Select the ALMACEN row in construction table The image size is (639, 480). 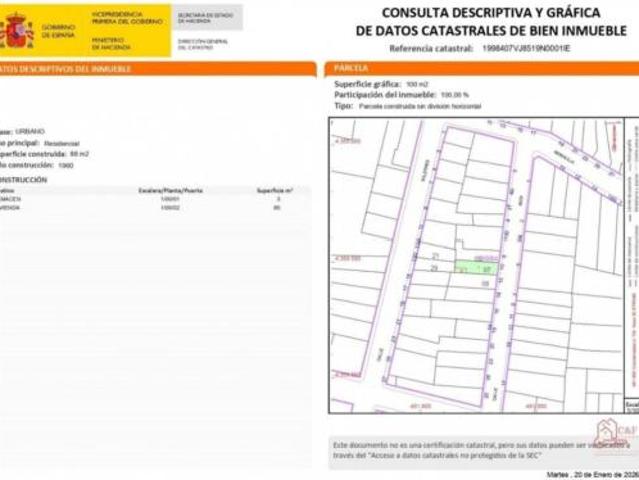pos(155,199)
